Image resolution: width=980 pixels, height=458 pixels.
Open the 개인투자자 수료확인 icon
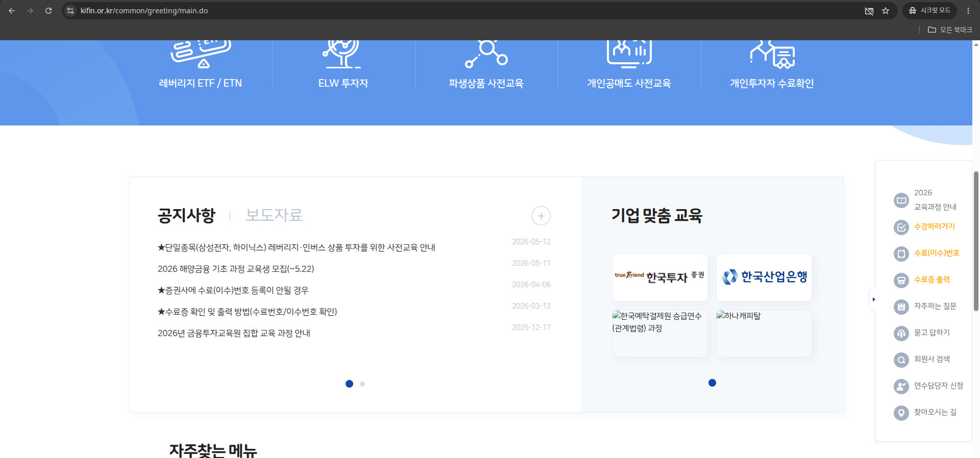tap(772, 54)
